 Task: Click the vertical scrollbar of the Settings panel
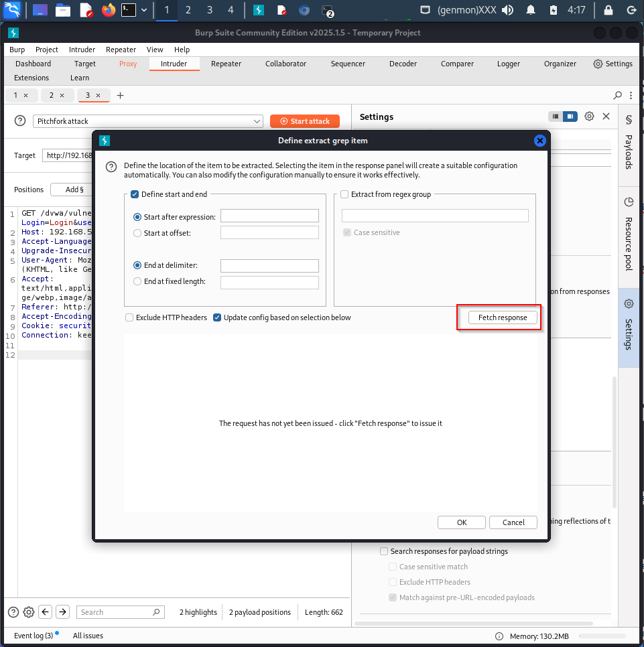[x=615, y=441]
